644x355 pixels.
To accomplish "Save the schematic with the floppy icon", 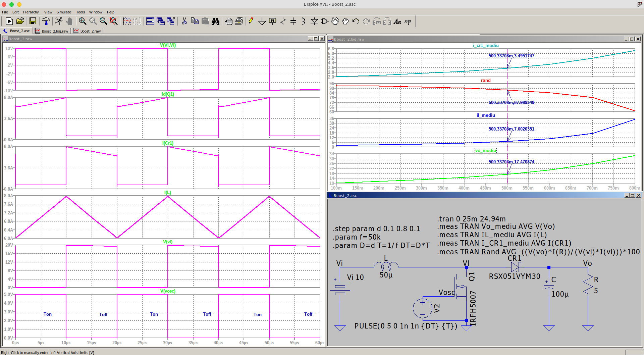I will (x=33, y=21).
